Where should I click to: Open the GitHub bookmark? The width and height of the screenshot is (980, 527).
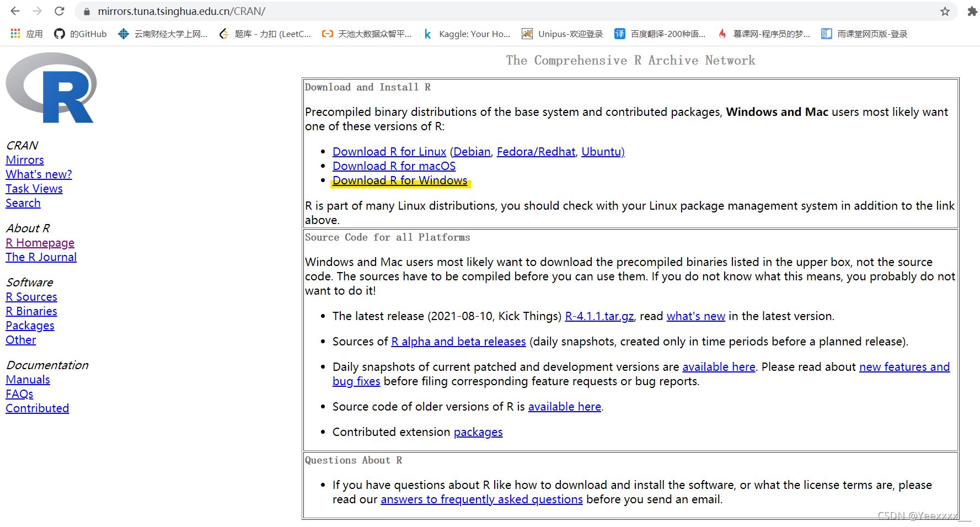81,34
